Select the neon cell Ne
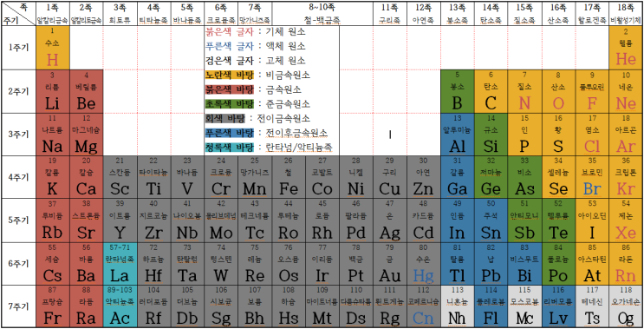 tap(626, 92)
